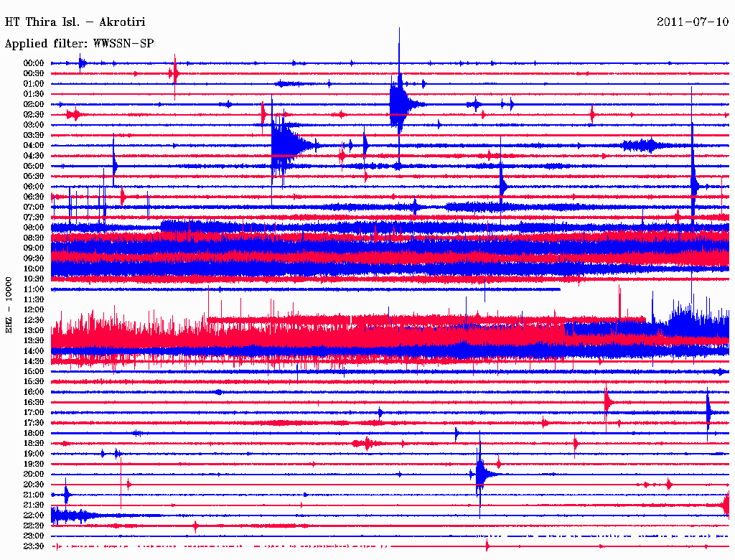
Task: Select the 12:30 time label
Action: point(34,320)
